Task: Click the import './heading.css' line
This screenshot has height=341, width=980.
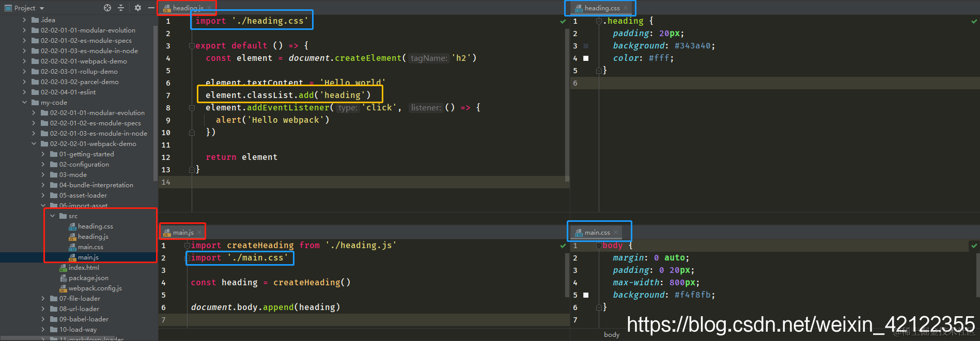Action: [x=252, y=21]
